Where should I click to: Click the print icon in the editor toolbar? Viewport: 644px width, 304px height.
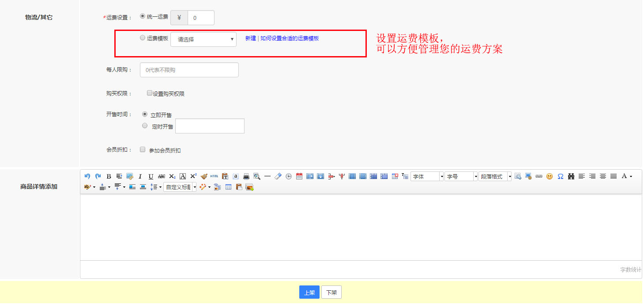pyautogui.click(x=245, y=176)
